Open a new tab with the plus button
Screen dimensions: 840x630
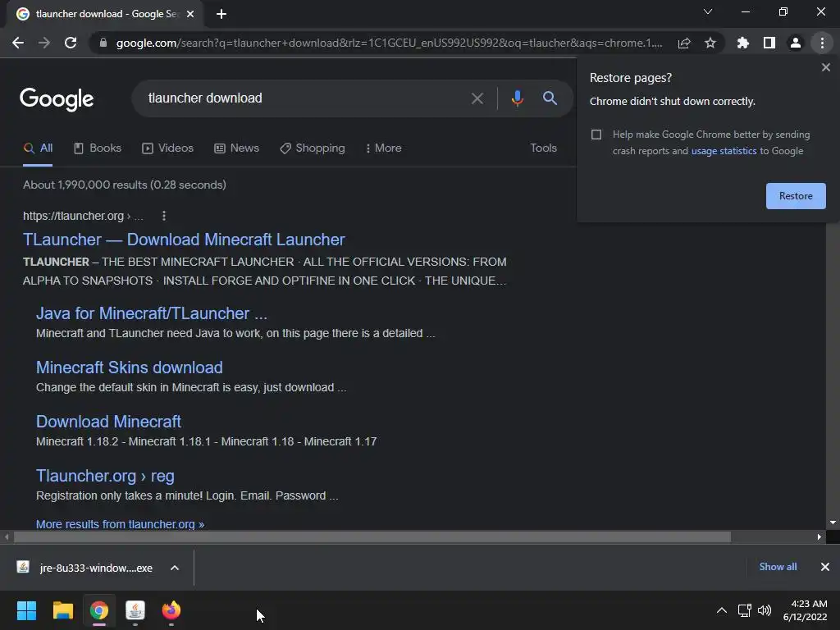coord(221,14)
